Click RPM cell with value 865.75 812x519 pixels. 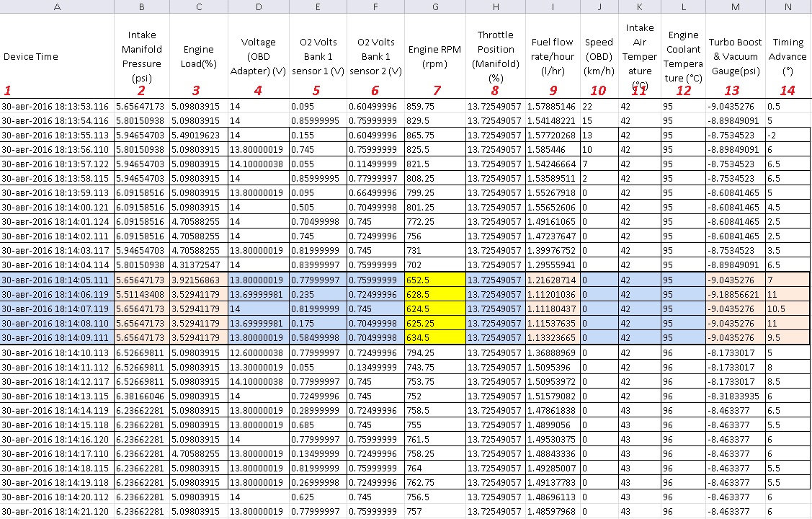(x=435, y=136)
